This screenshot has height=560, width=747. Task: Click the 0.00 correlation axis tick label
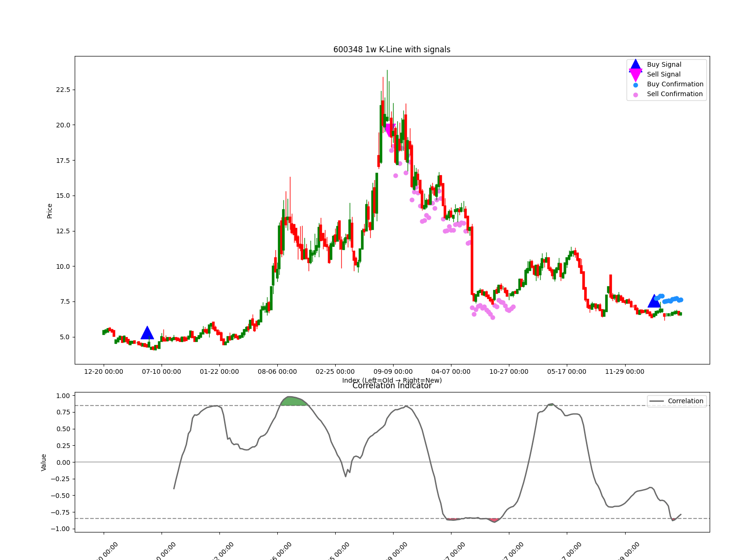point(63,462)
